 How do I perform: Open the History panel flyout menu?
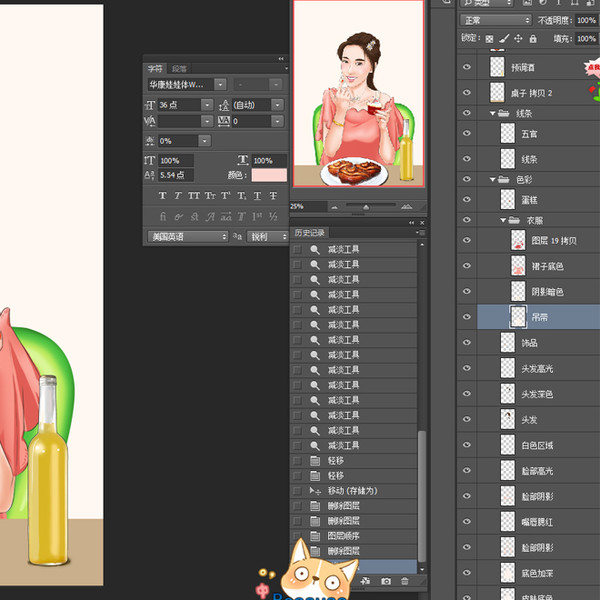(x=420, y=233)
